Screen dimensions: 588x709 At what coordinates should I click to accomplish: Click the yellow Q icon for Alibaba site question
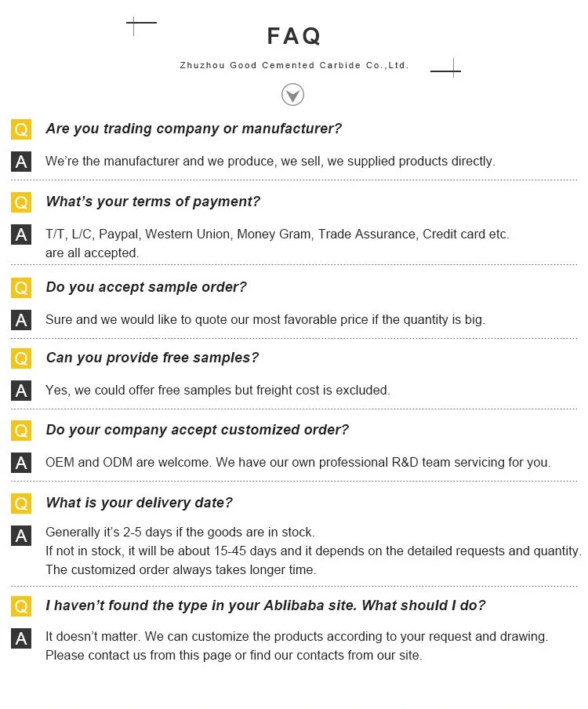pyautogui.click(x=21, y=606)
